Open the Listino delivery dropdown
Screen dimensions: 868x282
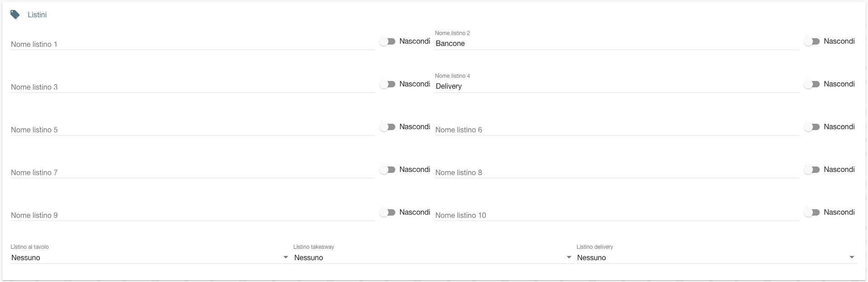pos(717,257)
